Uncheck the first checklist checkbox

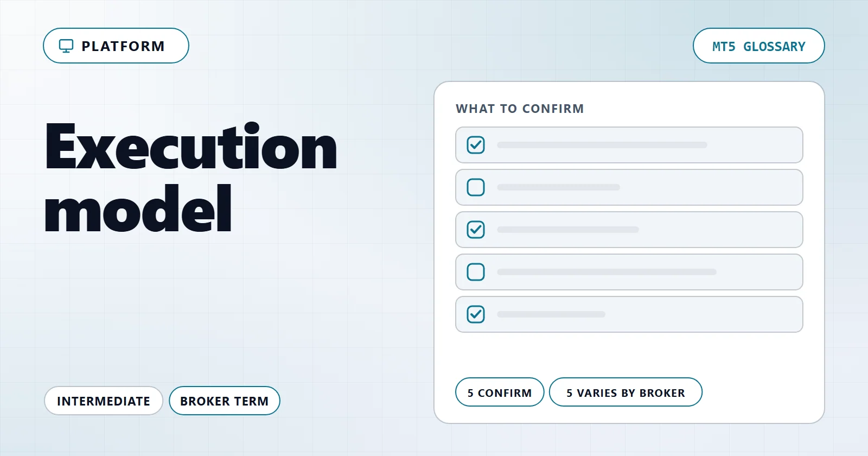point(476,145)
